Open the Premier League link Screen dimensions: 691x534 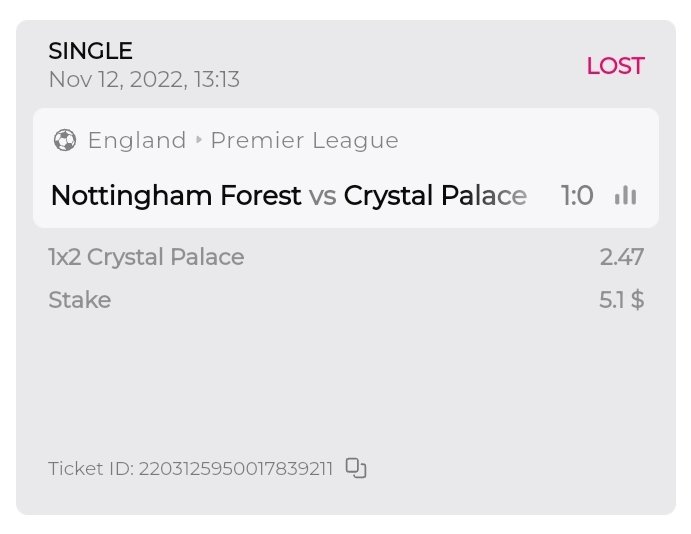tap(304, 141)
